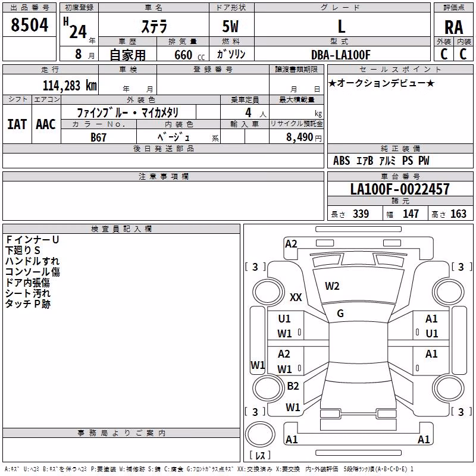The image size is (476, 476).
Task: Click the height value 163
Action: 458,214
